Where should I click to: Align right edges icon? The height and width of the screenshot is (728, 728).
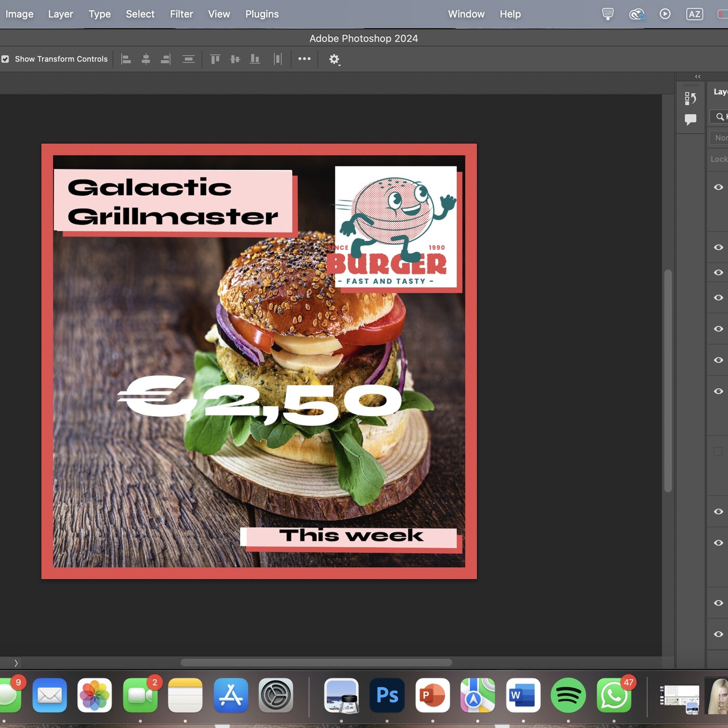(x=166, y=59)
